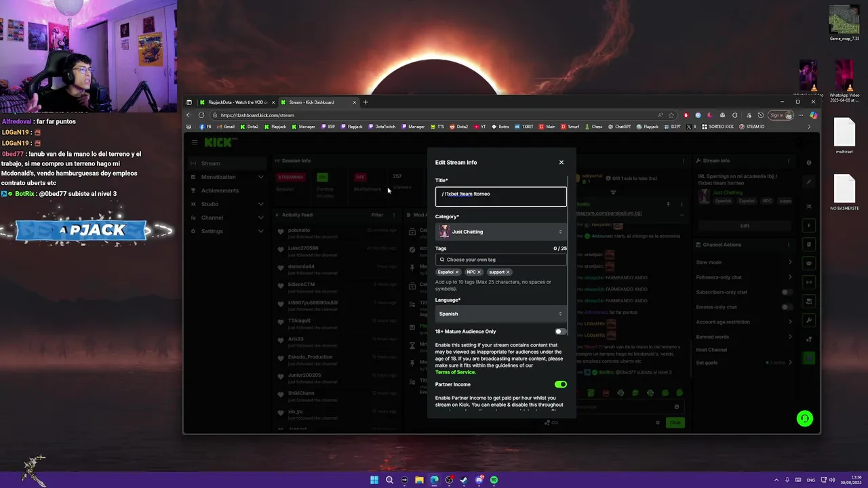The height and width of the screenshot is (488, 868).
Task: Open Activity Feed three-dot options
Action: 394,215
